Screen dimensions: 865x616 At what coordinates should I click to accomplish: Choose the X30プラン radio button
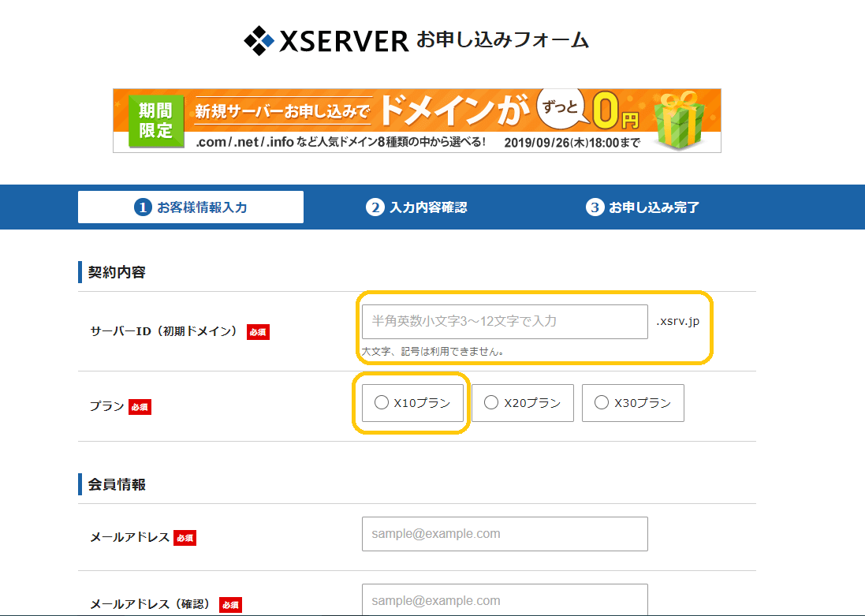pyautogui.click(x=602, y=402)
